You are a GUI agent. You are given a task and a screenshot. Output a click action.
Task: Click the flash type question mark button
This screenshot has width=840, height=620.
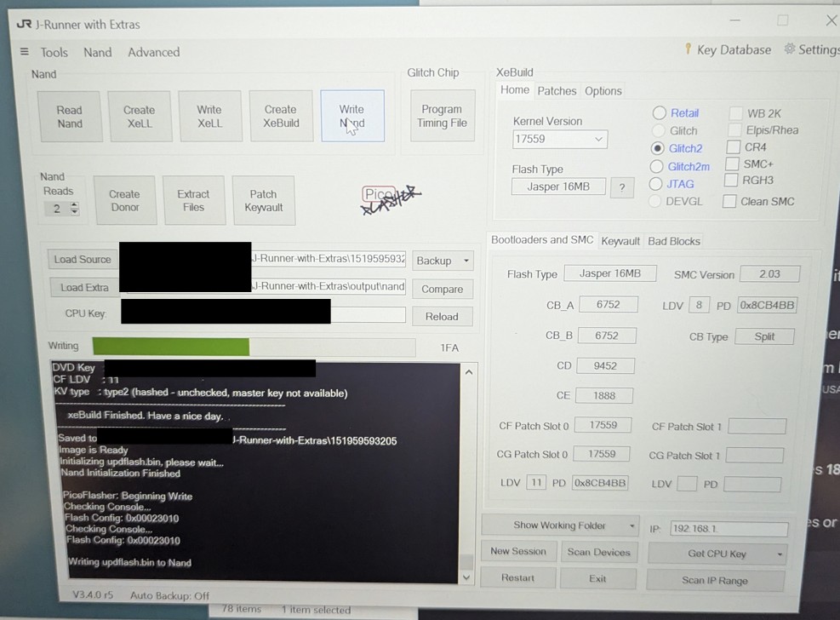pos(621,187)
